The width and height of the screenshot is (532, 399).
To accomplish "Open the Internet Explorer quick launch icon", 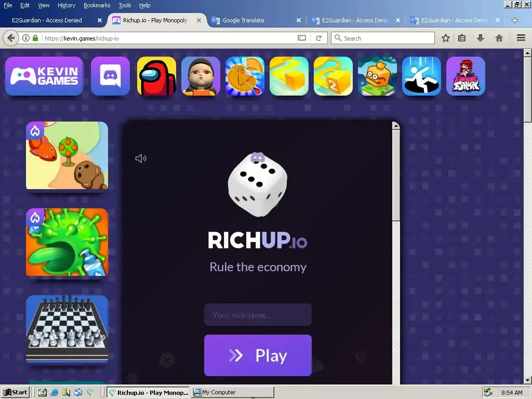I will (54, 393).
